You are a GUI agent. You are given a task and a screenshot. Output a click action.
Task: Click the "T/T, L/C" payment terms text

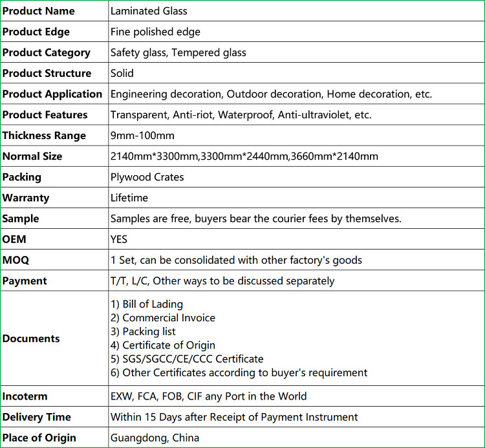point(222,281)
